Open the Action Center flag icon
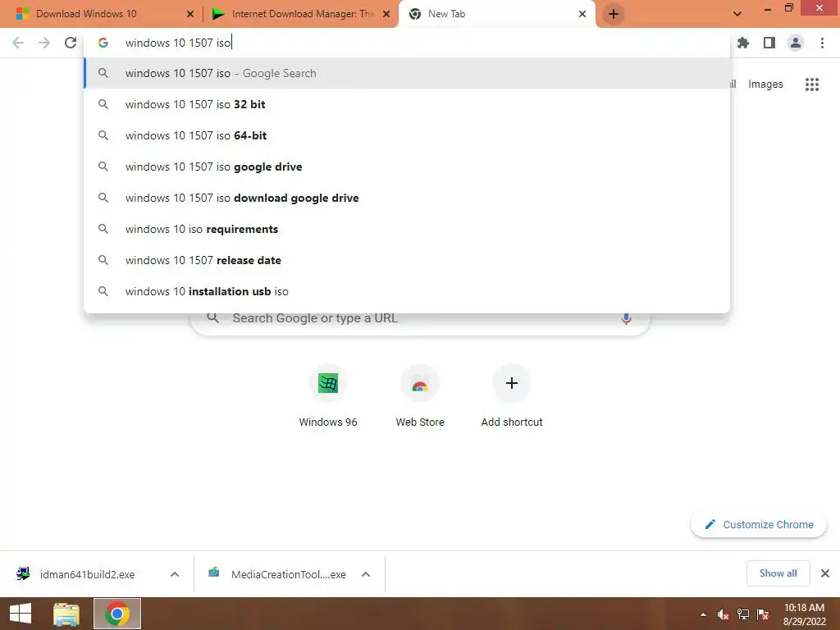Image resolution: width=840 pixels, height=630 pixels. [763, 614]
